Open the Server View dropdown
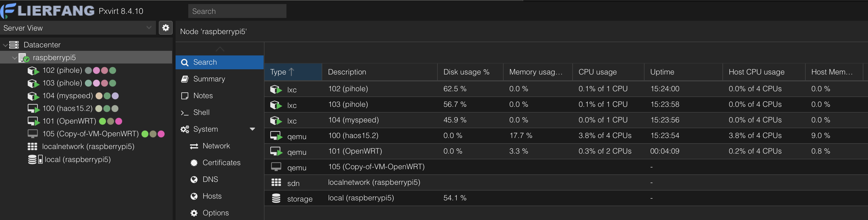868x220 pixels. coord(149,28)
